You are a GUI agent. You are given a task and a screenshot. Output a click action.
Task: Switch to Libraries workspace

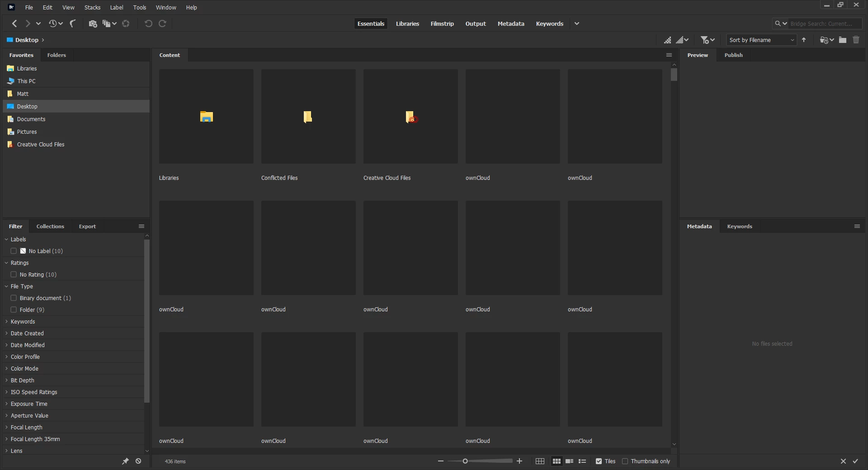click(x=407, y=23)
